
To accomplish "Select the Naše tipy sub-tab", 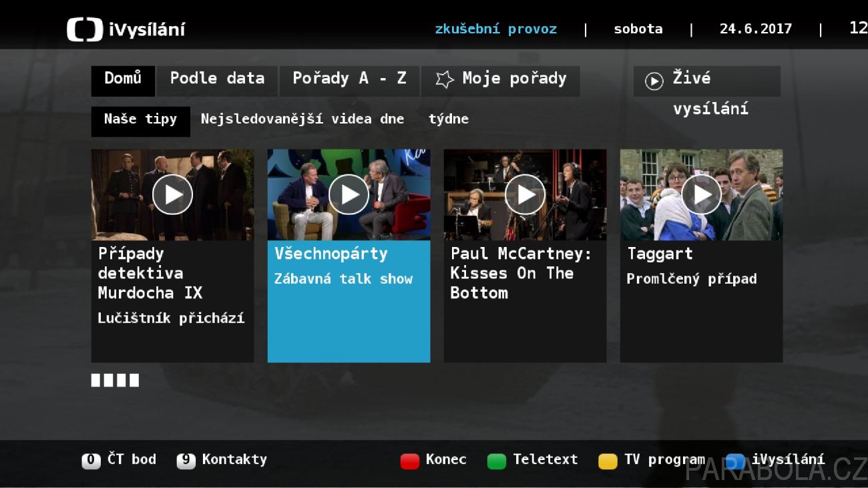I will 140,121.
